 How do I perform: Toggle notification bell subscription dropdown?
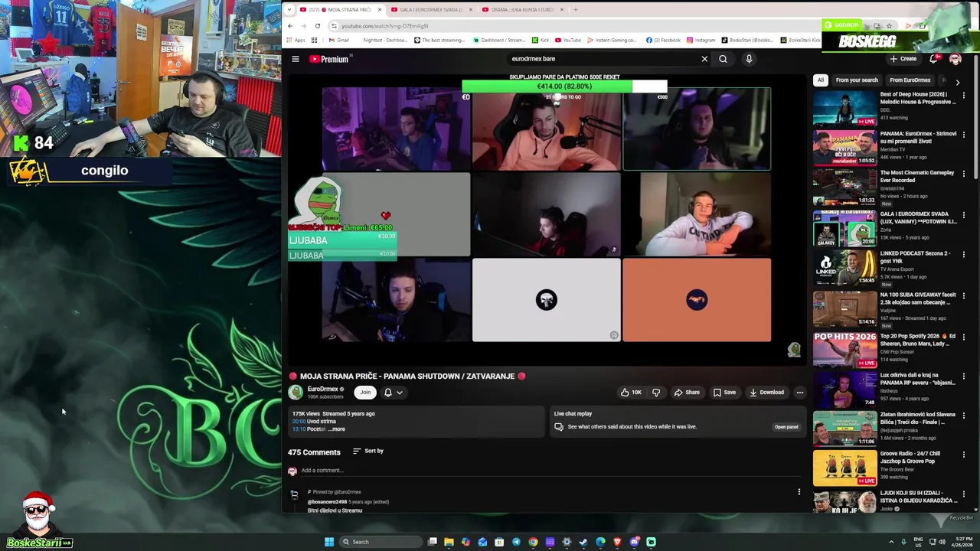coord(394,393)
